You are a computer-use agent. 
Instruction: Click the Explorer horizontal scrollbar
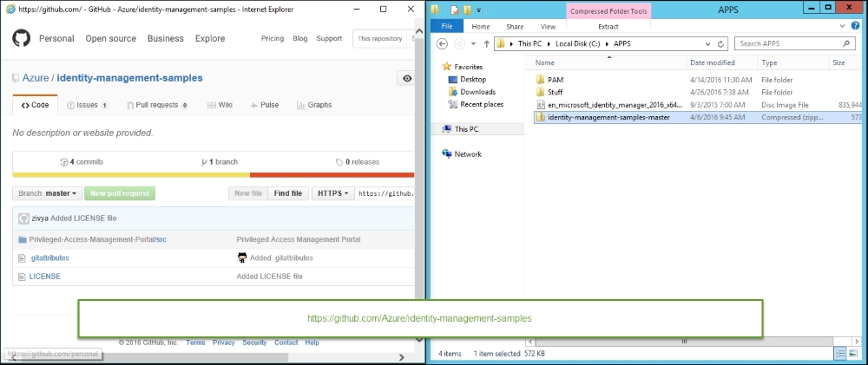[684, 342]
